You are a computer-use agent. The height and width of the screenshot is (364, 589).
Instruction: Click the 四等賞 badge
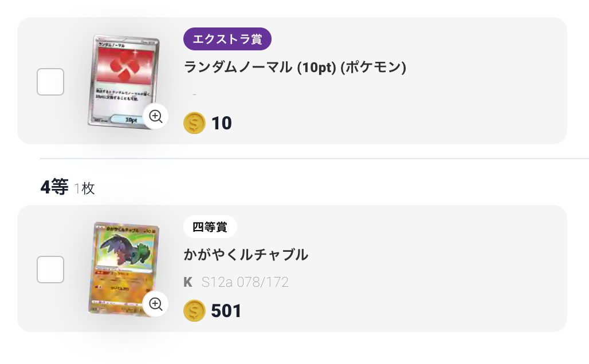tap(210, 227)
